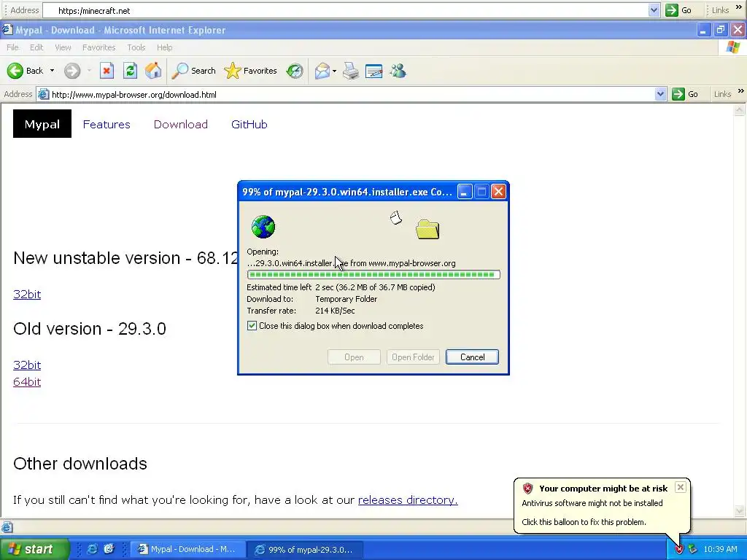Click the green download progress bar
Viewport: 747px width, 560px height.
(x=373, y=275)
